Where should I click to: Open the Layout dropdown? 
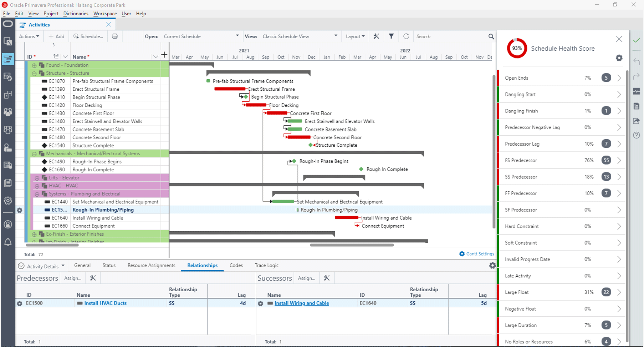pos(355,36)
